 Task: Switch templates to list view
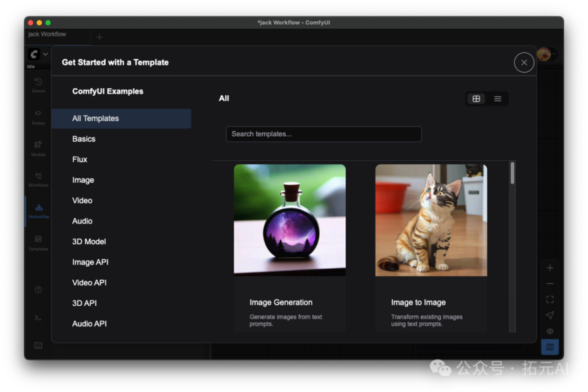point(498,99)
